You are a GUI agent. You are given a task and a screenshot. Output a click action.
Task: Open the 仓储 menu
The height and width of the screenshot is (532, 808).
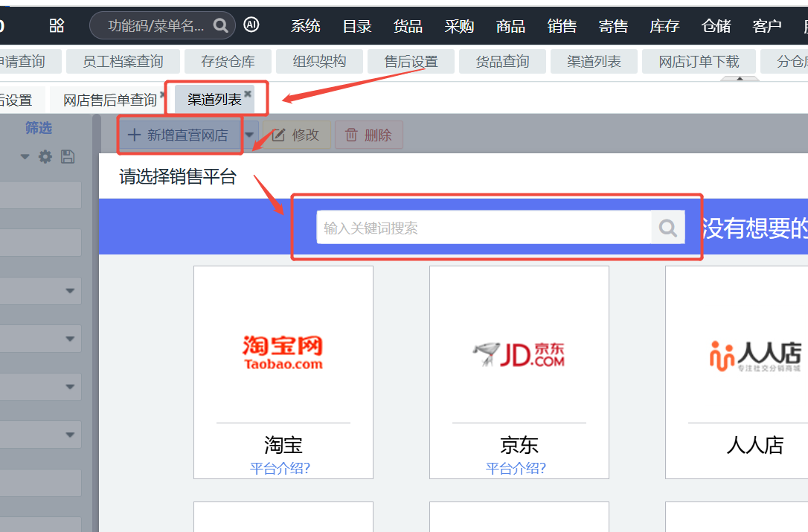pos(716,26)
